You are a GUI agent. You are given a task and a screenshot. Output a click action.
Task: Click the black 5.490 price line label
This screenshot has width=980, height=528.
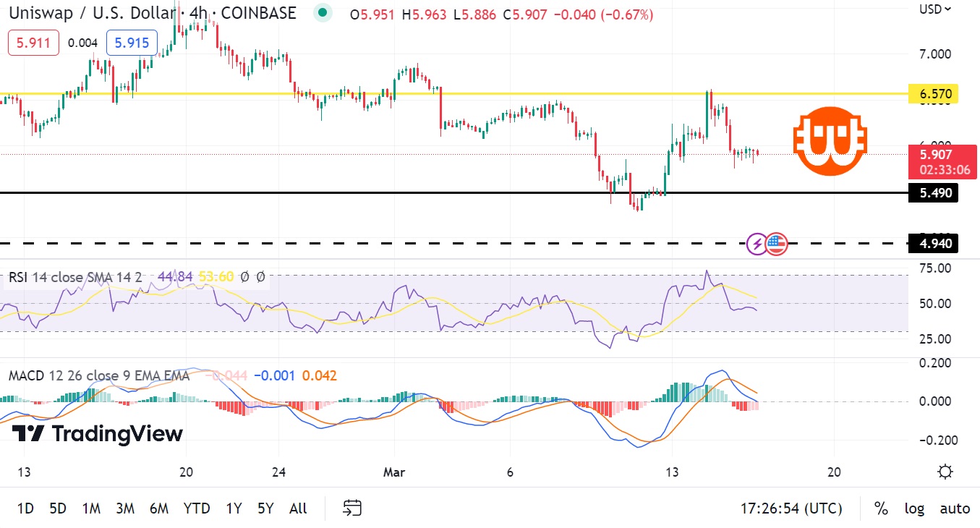[x=934, y=192]
